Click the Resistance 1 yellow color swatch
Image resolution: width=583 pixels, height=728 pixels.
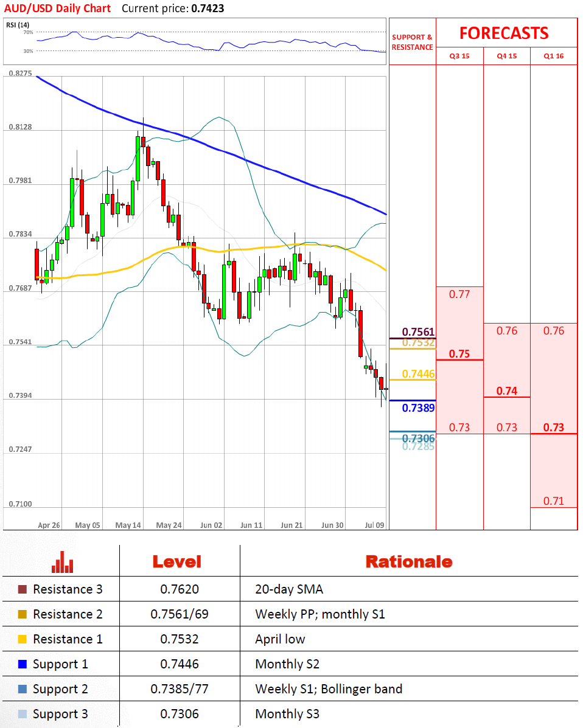tap(23, 639)
